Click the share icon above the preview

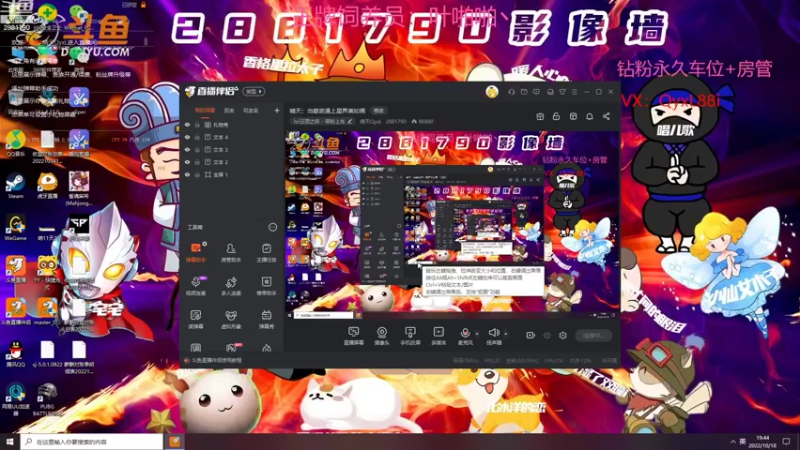(x=606, y=116)
